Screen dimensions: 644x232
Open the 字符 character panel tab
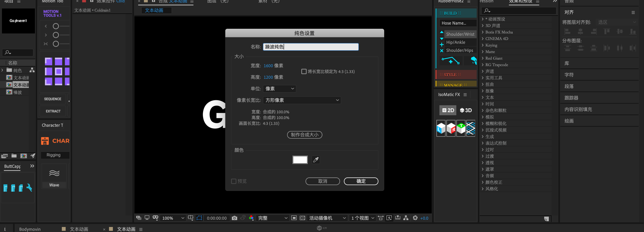(x=569, y=75)
